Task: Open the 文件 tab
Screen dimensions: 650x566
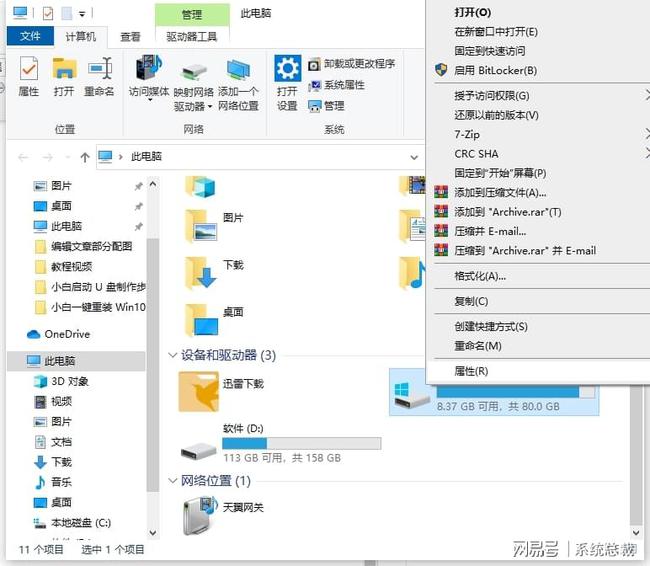Action: pyautogui.click(x=30, y=36)
